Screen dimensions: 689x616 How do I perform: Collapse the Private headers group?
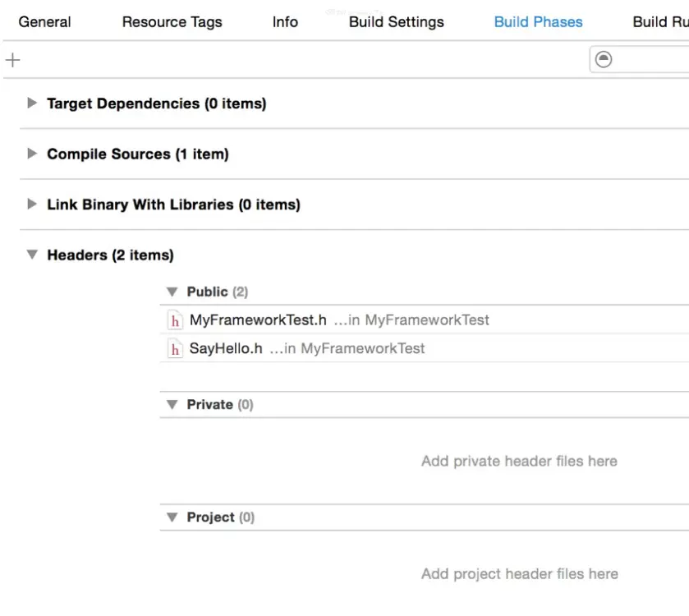[x=172, y=404]
